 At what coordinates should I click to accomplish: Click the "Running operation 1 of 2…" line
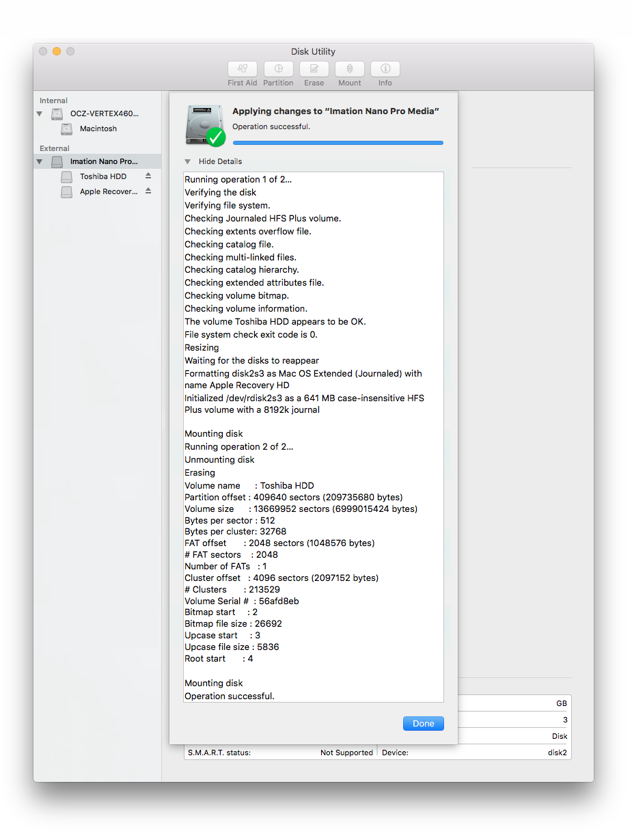pos(238,180)
